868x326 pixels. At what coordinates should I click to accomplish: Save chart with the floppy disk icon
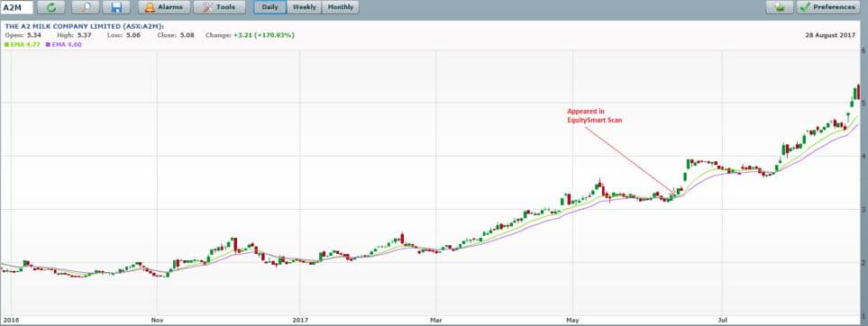coord(116,7)
